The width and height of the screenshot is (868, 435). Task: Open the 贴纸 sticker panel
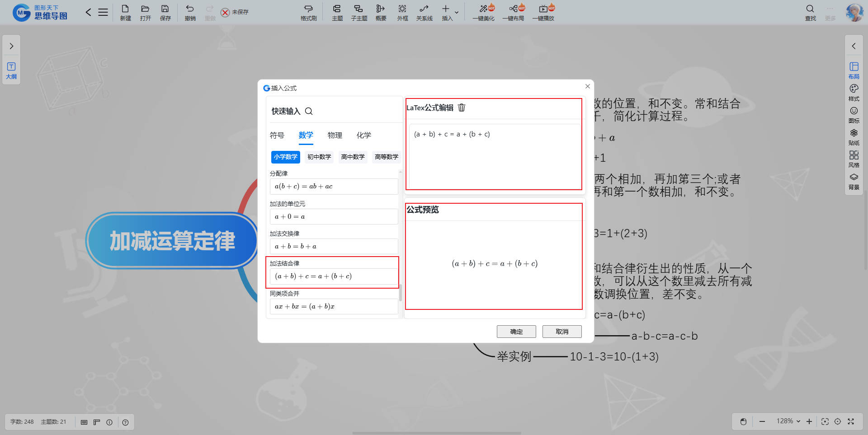[854, 136]
